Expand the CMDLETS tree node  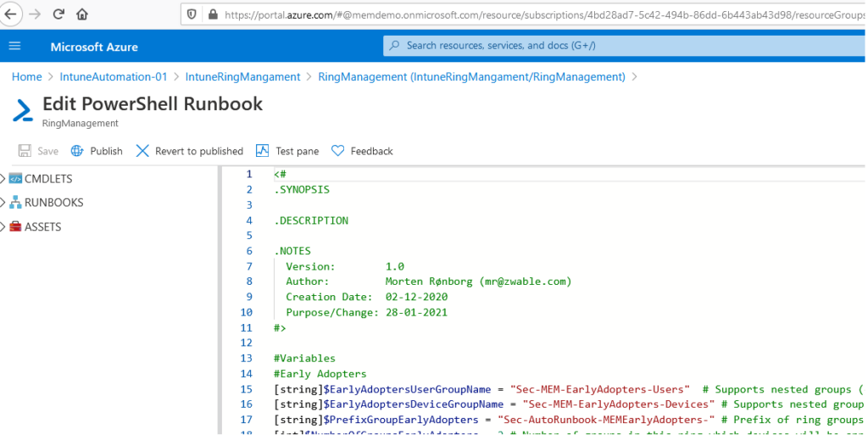[3, 179]
